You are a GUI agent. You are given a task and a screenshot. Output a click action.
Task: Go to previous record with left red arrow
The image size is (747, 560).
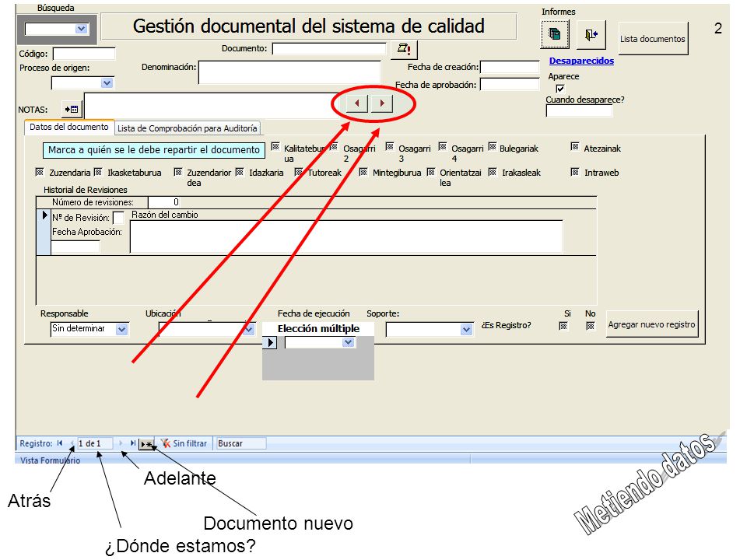coord(357,103)
